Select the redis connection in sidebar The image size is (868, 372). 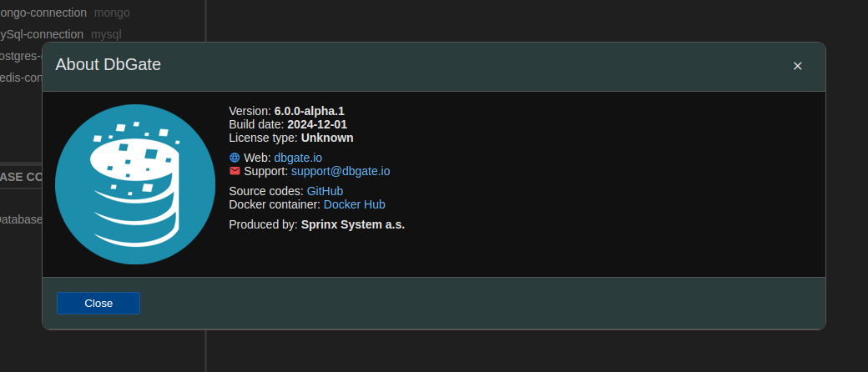pos(20,78)
